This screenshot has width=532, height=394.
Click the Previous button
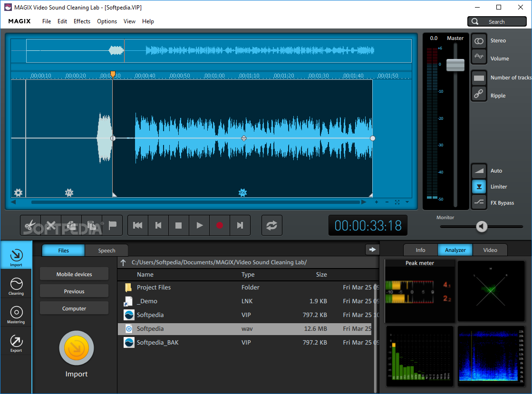(74, 291)
